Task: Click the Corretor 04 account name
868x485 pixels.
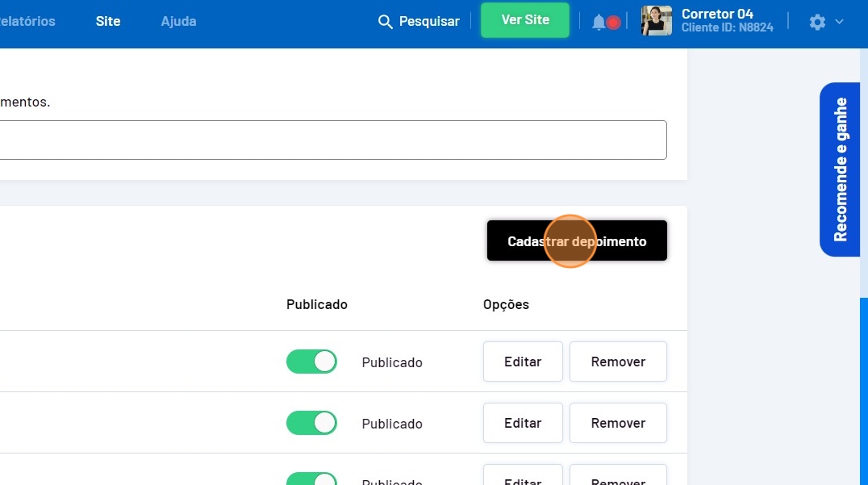Action: pos(717,14)
